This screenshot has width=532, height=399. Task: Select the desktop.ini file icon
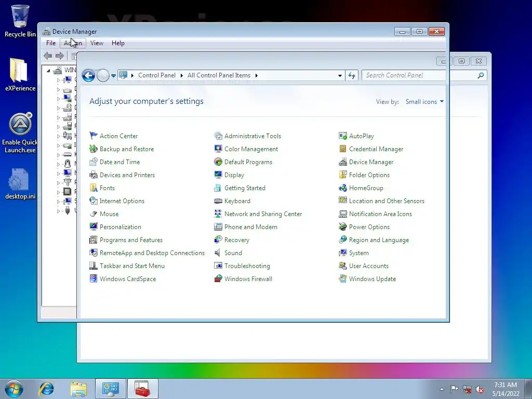coord(20,184)
